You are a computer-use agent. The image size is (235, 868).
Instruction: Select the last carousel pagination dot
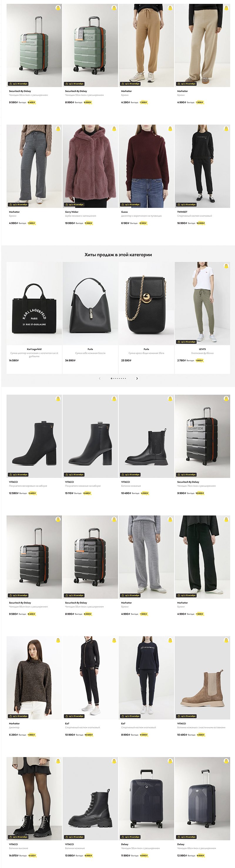125,378
